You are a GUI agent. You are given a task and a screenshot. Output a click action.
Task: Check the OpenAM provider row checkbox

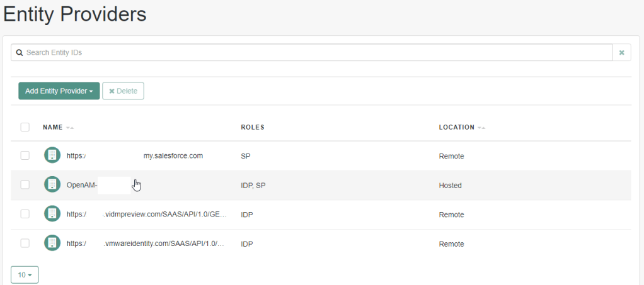[25, 185]
